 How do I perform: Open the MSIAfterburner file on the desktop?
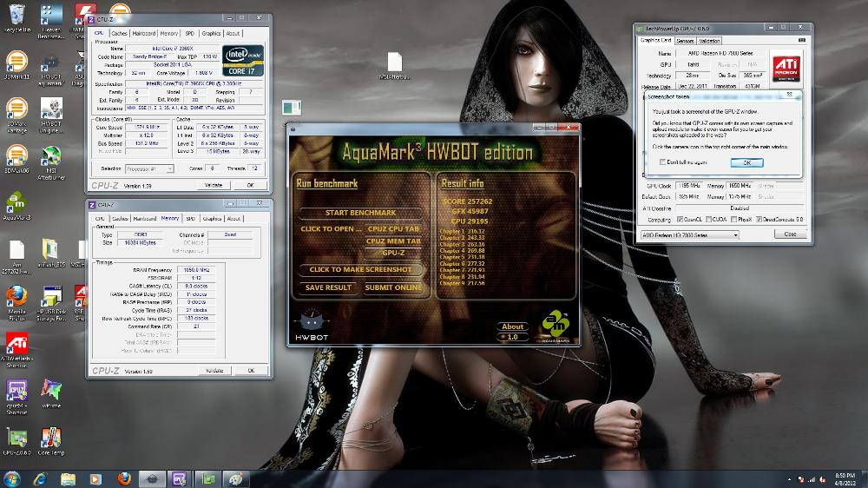(x=394, y=66)
